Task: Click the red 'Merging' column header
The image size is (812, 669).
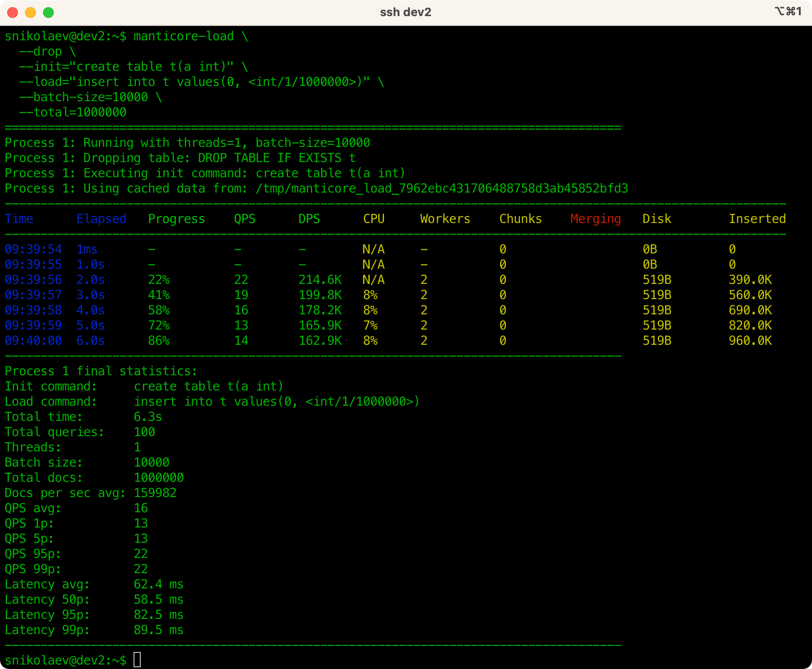Action: click(x=596, y=219)
